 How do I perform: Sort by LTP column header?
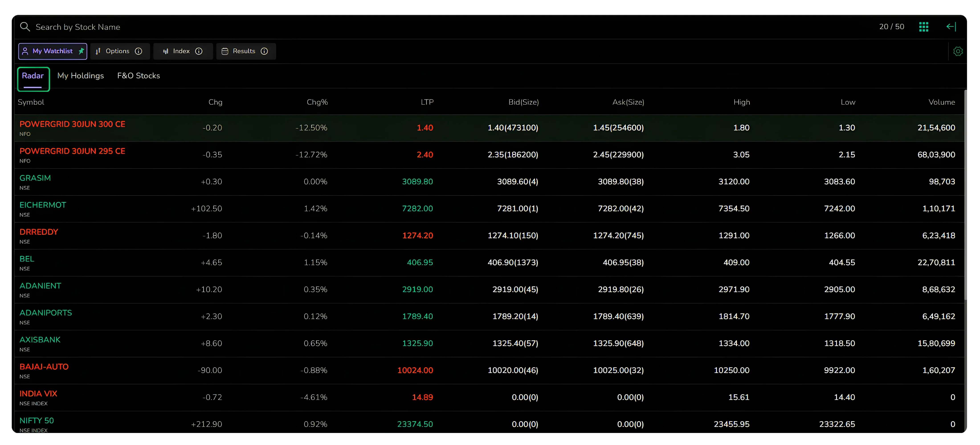pyautogui.click(x=427, y=102)
